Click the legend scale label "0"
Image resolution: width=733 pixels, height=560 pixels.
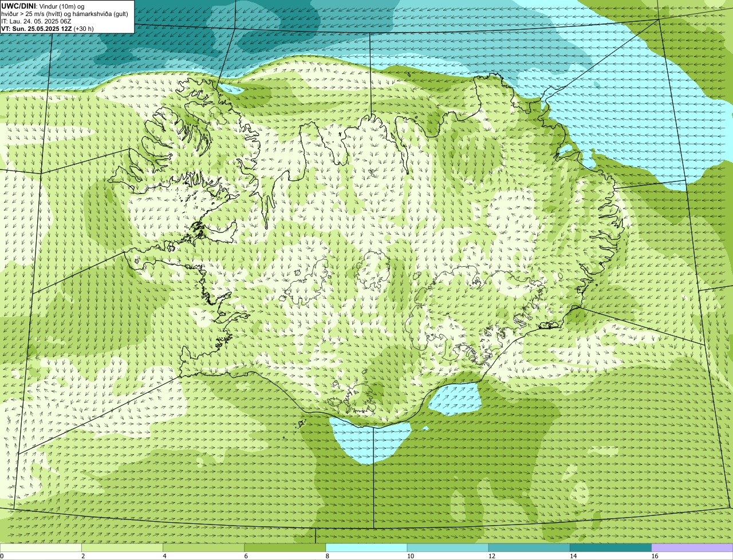tap(2, 556)
